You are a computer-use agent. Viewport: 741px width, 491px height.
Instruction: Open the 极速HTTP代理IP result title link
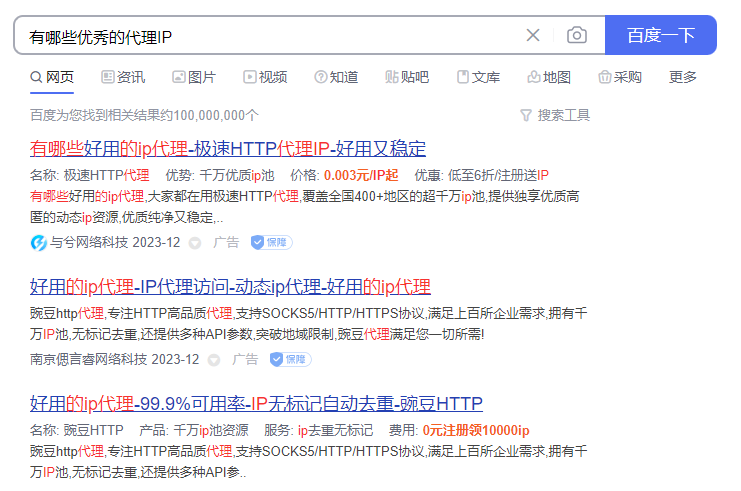[228, 149]
